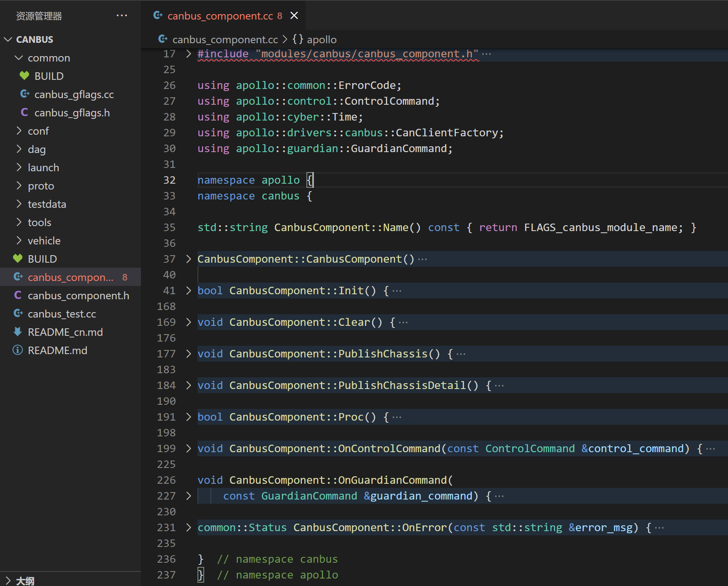This screenshot has height=586, width=728.
Task: Click the info icon of README.md
Action: (18, 350)
